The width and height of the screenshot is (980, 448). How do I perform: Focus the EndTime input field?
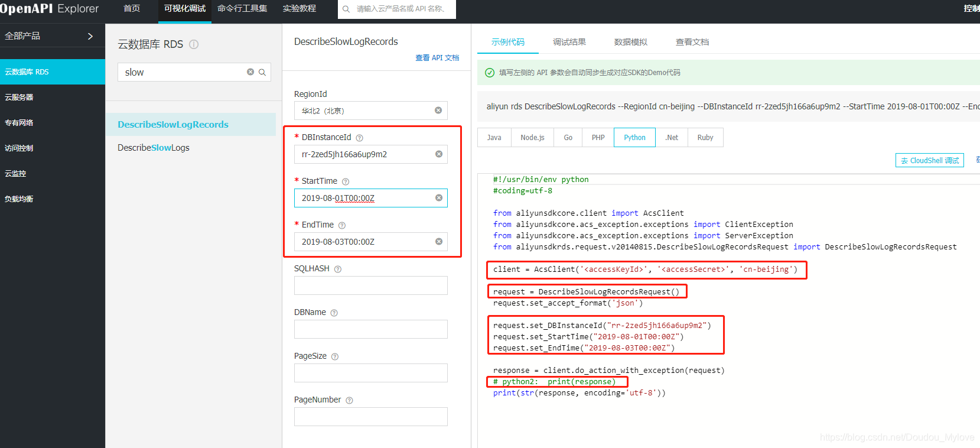[371, 242]
